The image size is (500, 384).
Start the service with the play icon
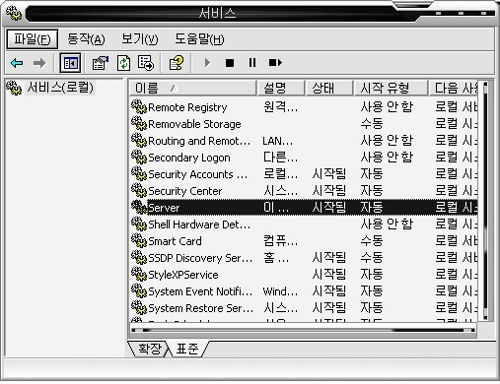pos(207,63)
